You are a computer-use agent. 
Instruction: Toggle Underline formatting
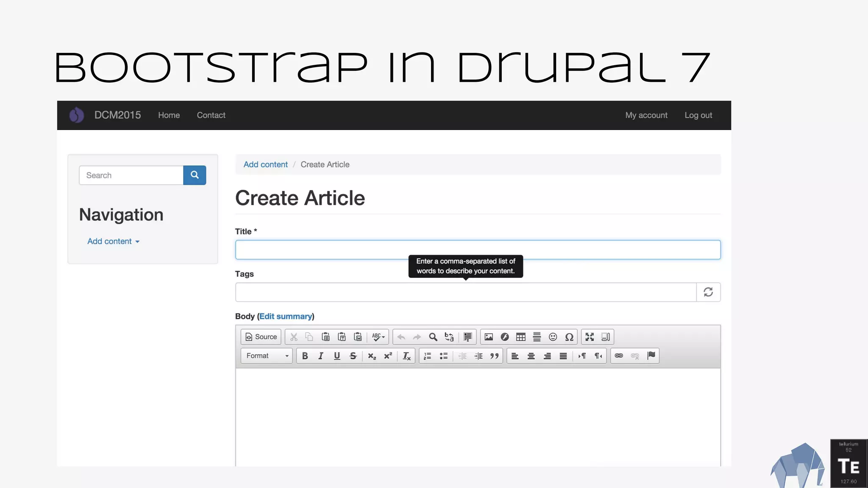[337, 356]
